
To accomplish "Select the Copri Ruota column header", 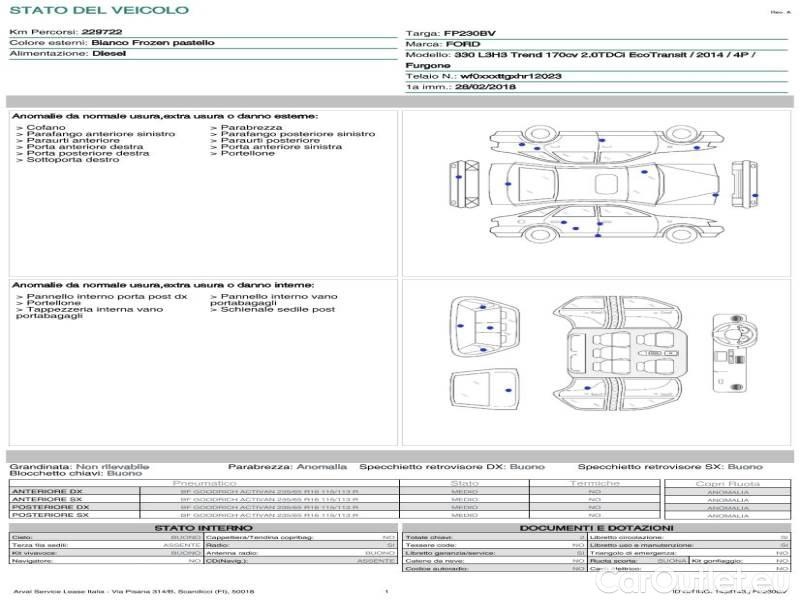I will [728, 484].
